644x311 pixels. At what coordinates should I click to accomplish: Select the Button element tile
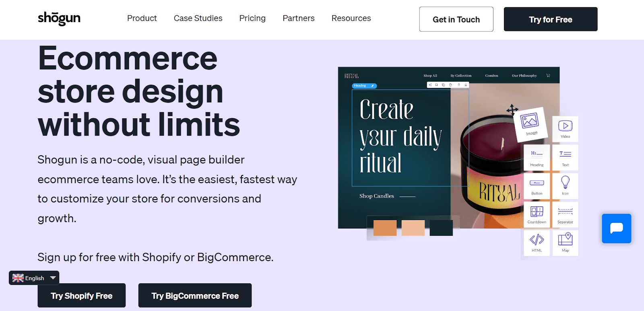[x=537, y=186]
